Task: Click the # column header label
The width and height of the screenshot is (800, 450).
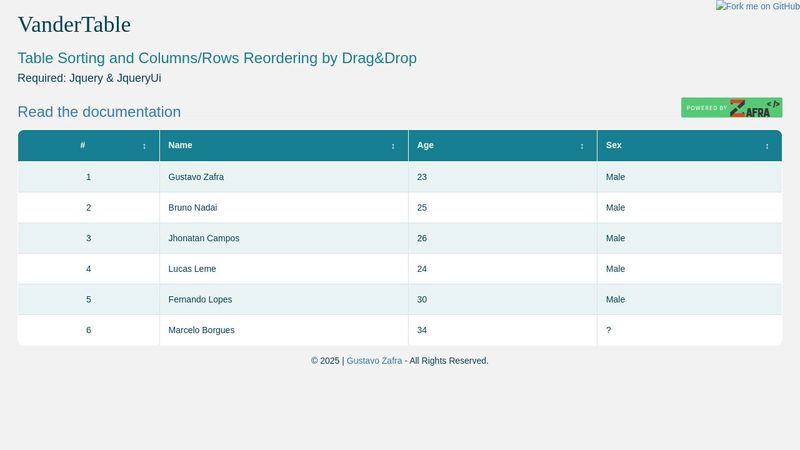Action: tap(83, 146)
